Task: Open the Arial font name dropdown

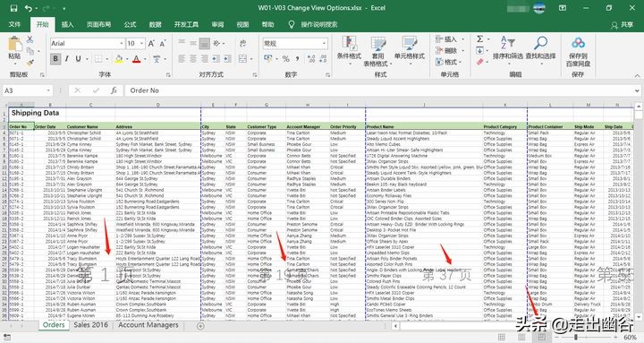Action: (122, 44)
